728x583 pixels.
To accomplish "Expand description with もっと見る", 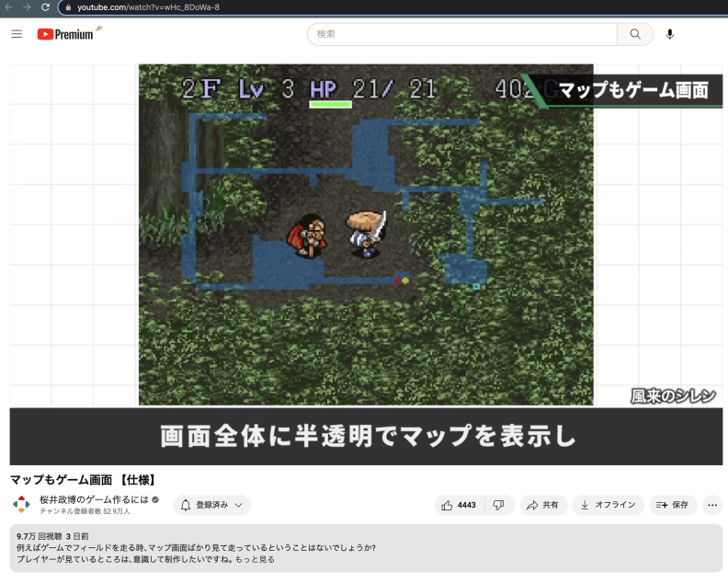I will pyautogui.click(x=255, y=559).
